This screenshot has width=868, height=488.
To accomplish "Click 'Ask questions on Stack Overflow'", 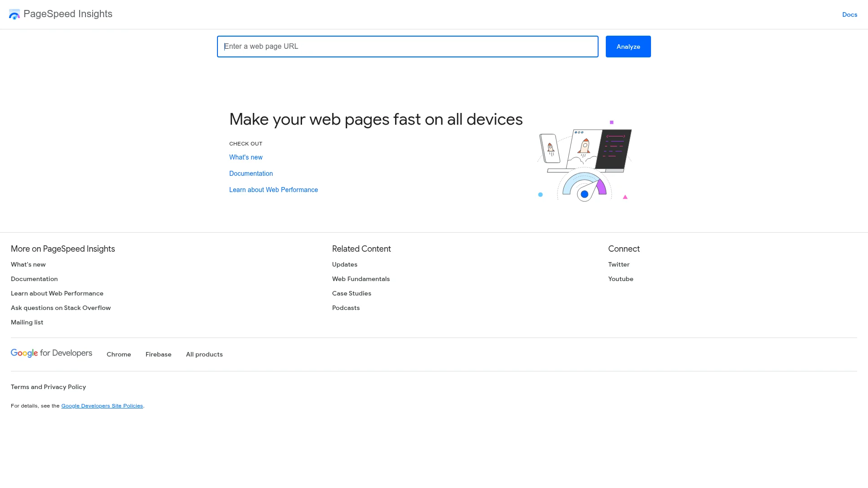I will tap(61, 308).
